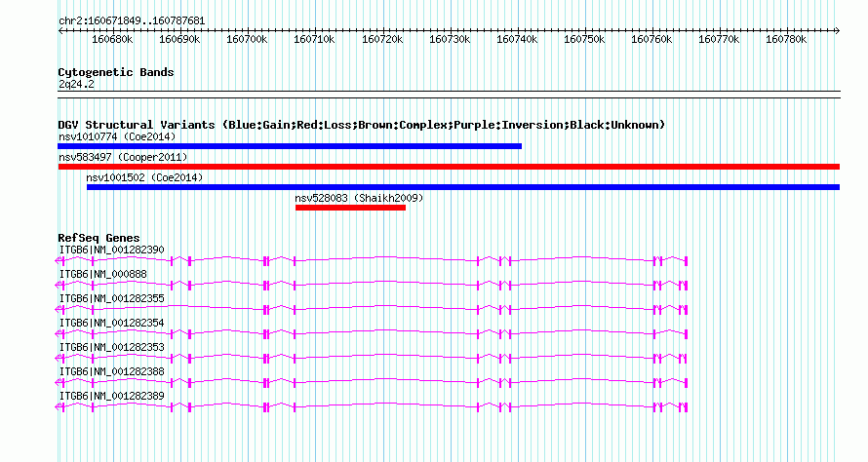Click the NM_001282355 gene model line
868x462 pixels.
coord(372,309)
